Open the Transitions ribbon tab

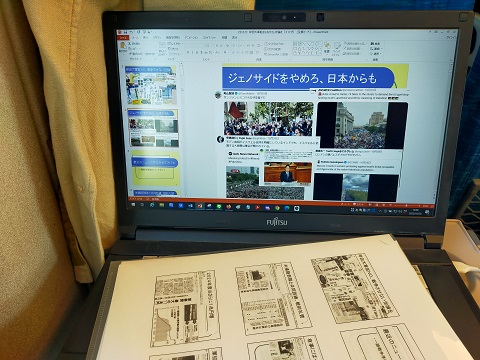172,37
